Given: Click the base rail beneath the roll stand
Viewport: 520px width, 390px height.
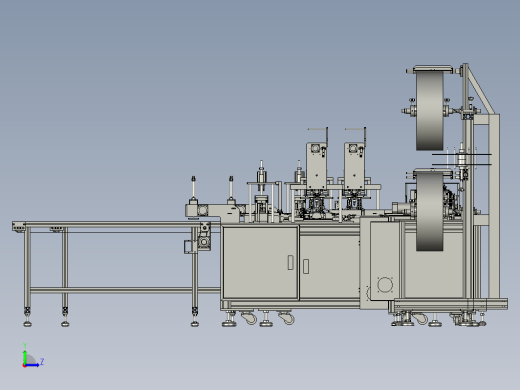Looking at the screenshot, I should [451, 304].
